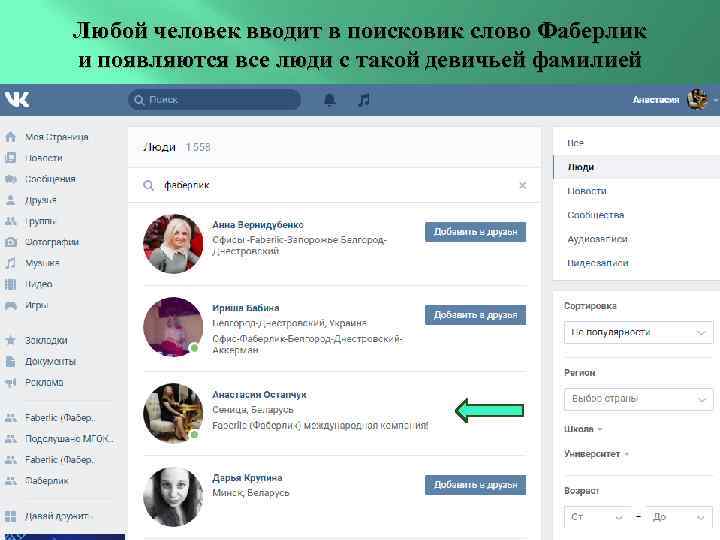Click Анна Вернидубенко profile photo

173,244
